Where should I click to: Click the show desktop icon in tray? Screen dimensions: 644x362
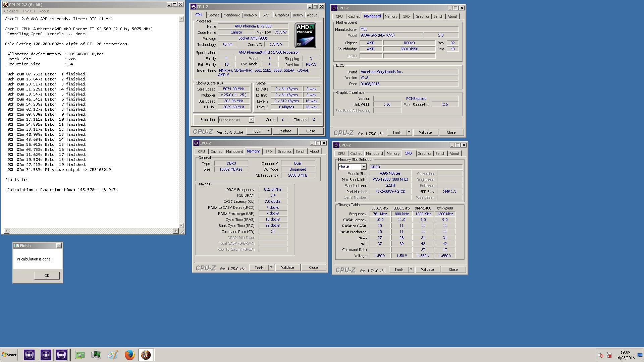pyautogui.click(x=640, y=355)
